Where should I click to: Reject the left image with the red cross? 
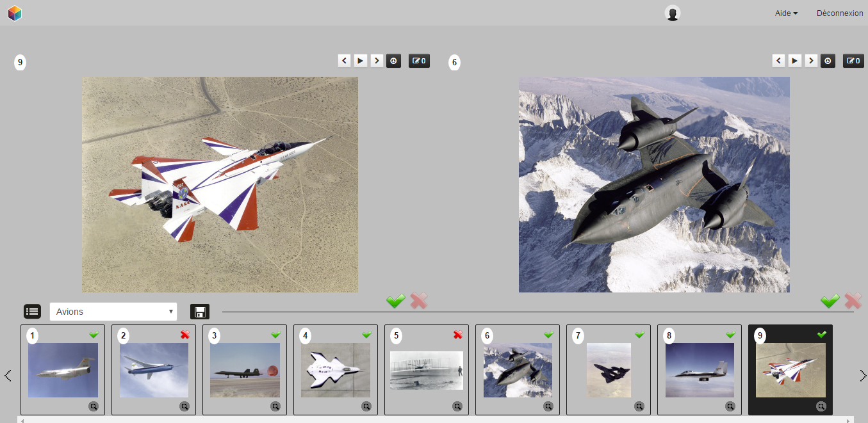(419, 301)
